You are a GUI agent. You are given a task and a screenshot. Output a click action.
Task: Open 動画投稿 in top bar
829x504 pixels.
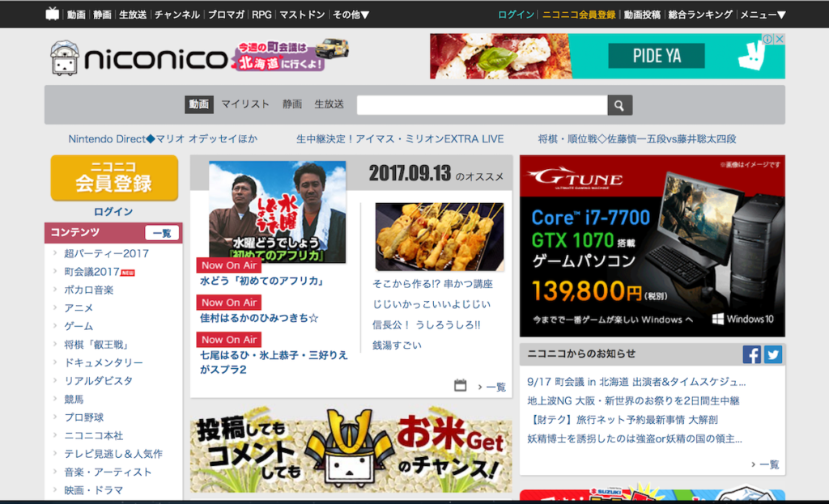click(642, 15)
